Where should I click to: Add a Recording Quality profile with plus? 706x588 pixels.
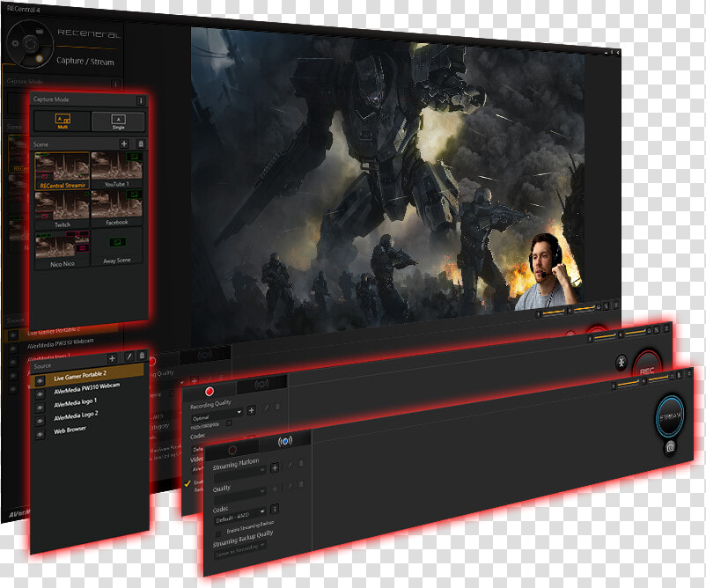pyautogui.click(x=252, y=410)
